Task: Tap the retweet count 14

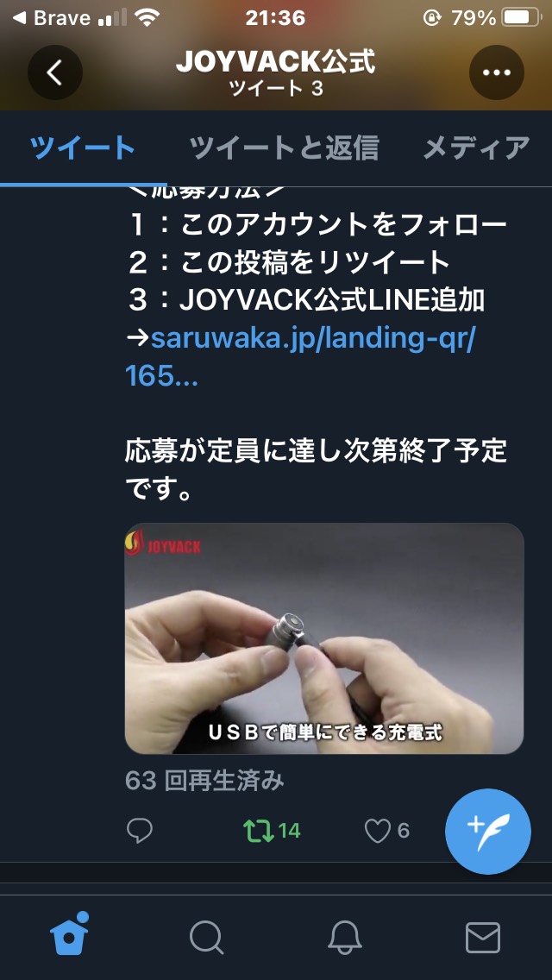Action: (x=290, y=831)
